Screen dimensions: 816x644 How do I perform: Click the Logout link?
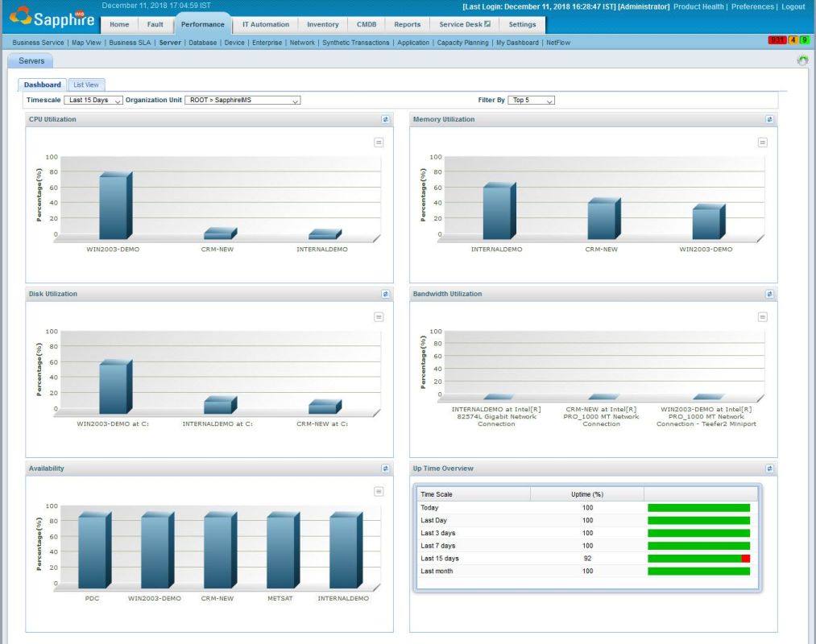click(x=793, y=6)
